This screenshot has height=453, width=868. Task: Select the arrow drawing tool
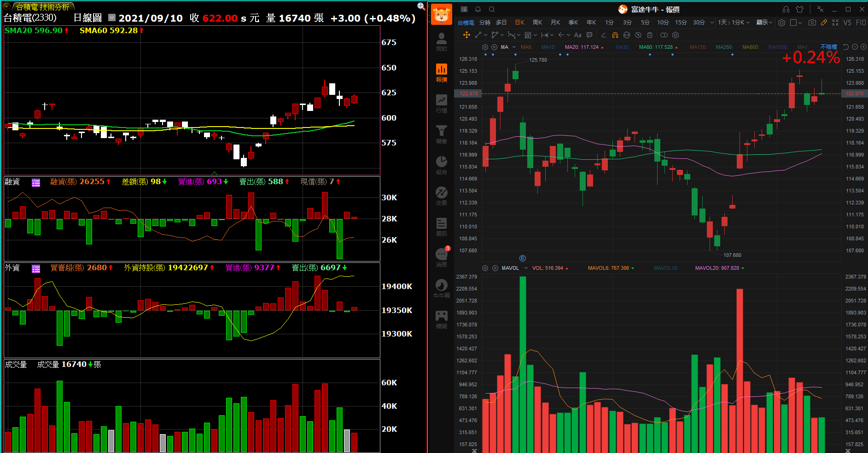561,35
